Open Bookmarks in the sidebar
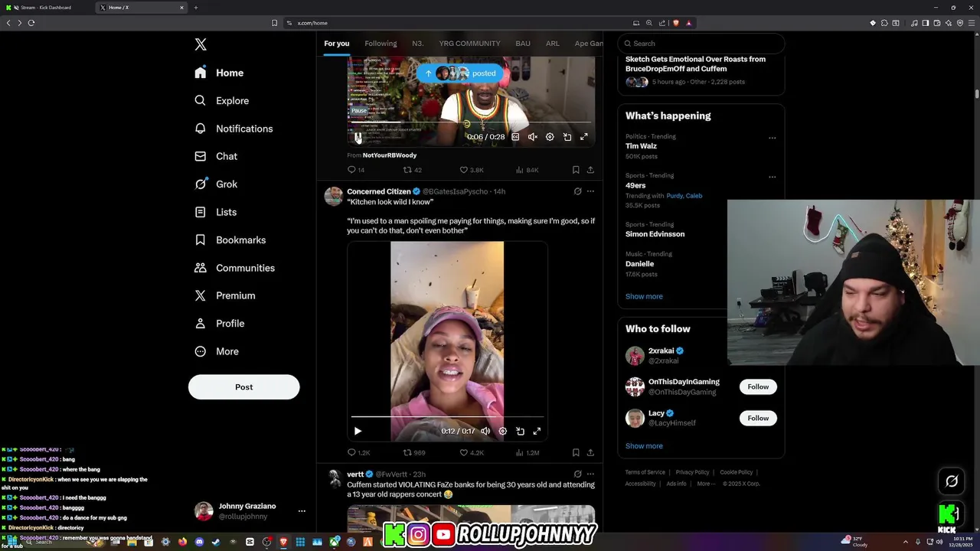Screen dimensions: 980x551 230,240
